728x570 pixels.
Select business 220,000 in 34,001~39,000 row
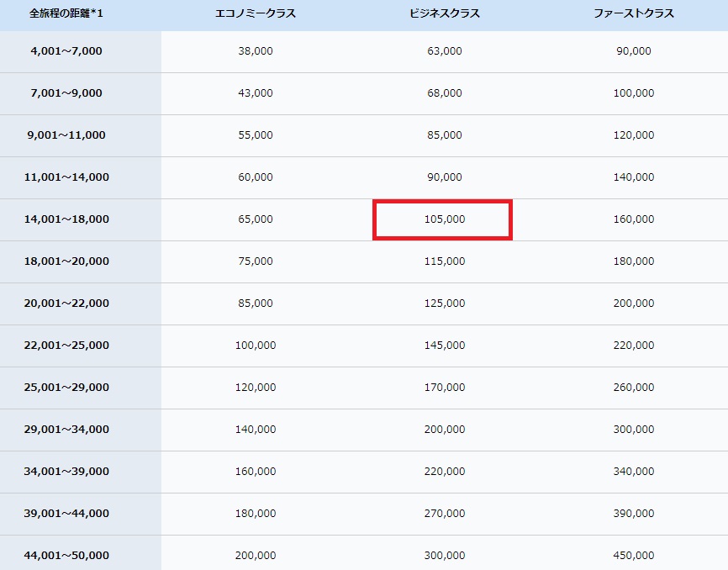coord(445,471)
